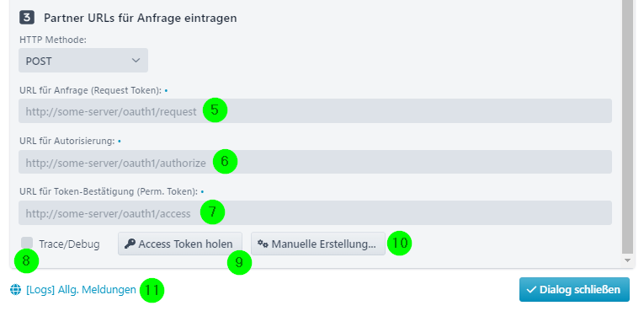Open Manuelle Erstellung... dialog
The width and height of the screenshot is (644, 311).
[318, 244]
